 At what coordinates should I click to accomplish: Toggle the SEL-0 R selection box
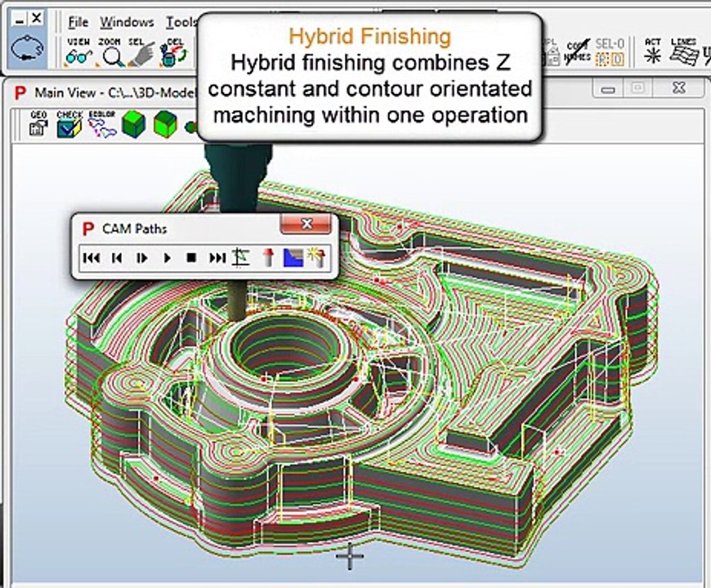pyautogui.click(x=602, y=60)
